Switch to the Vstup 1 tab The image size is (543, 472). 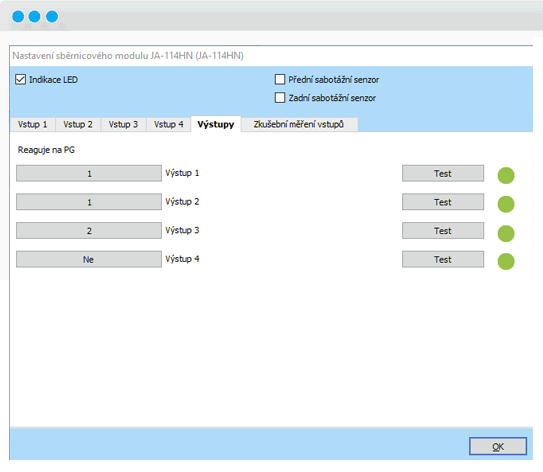[x=33, y=124]
